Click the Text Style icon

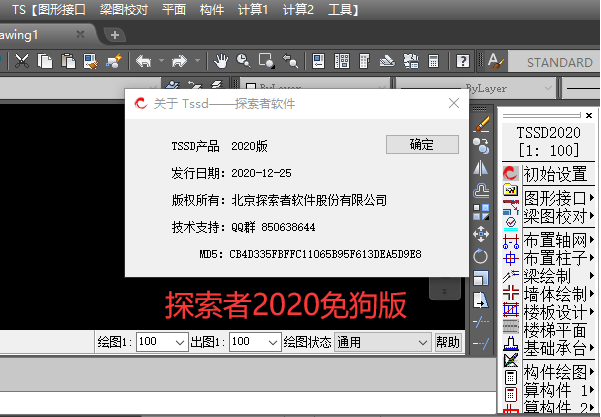point(496,61)
